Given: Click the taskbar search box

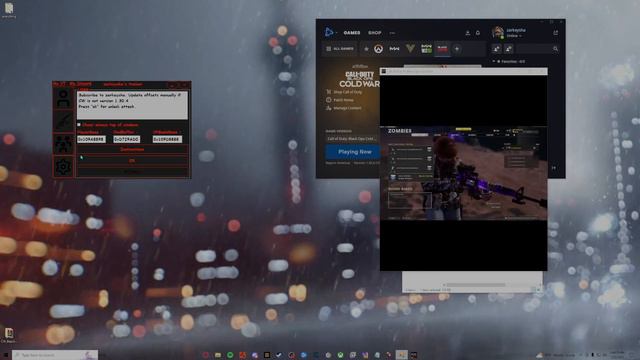Looking at the screenshot, I should coord(55,355).
